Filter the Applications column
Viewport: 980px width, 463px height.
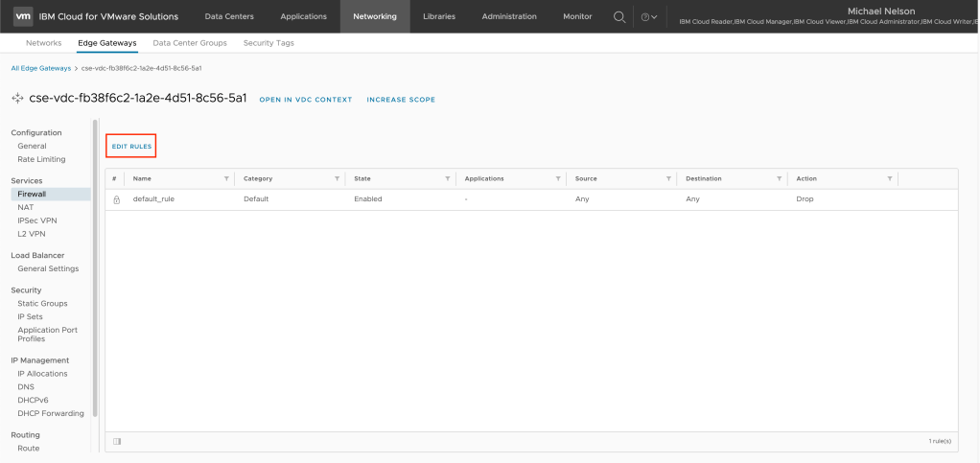point(558,178)
